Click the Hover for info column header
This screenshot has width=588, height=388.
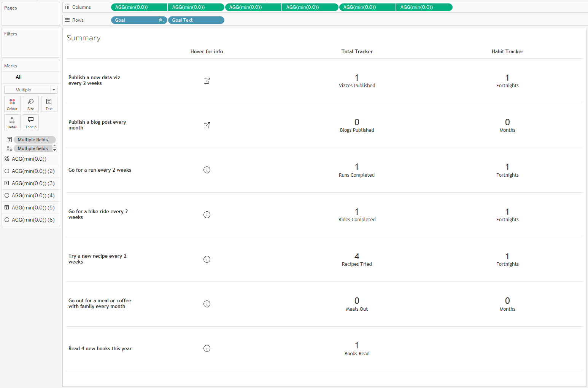coord(207,51)
